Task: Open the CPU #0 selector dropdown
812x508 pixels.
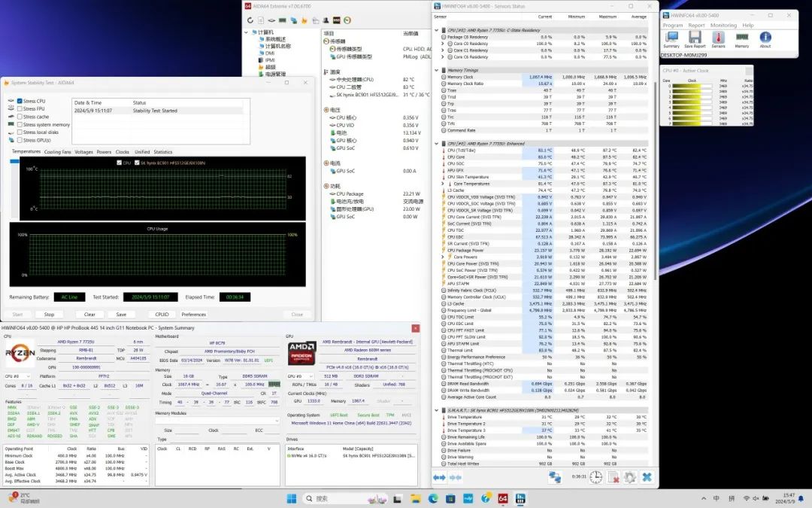Action: click(19, 376)
